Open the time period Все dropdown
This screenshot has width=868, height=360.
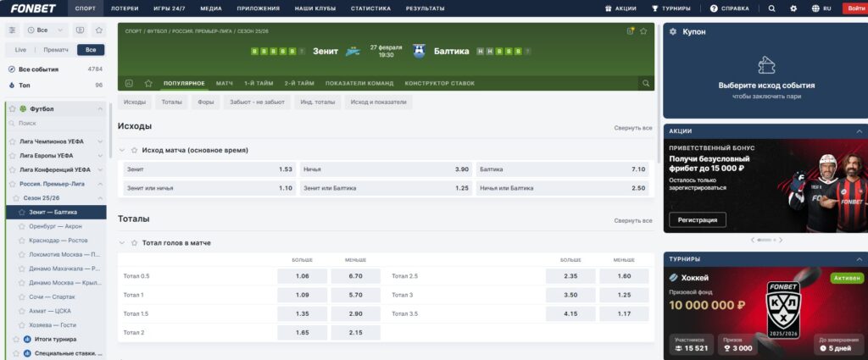pyautogui.click(x=46, y=30)
